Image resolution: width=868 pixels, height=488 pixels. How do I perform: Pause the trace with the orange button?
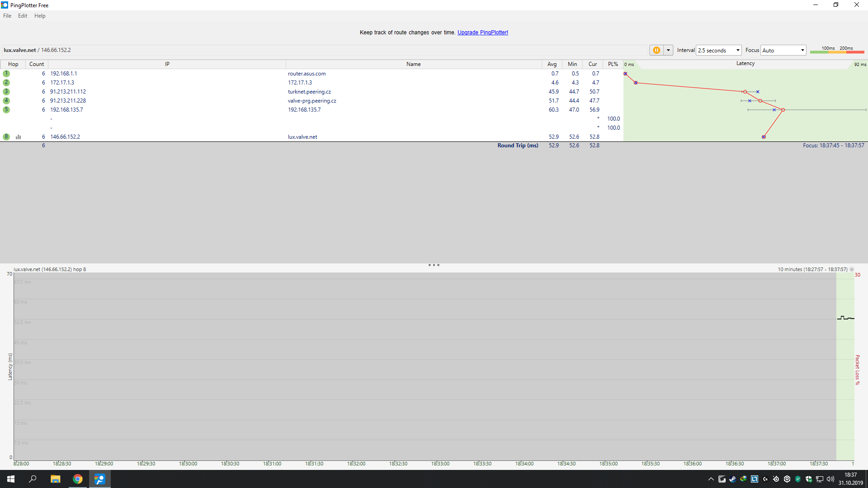pyautogui.click(x=656, y=50)
